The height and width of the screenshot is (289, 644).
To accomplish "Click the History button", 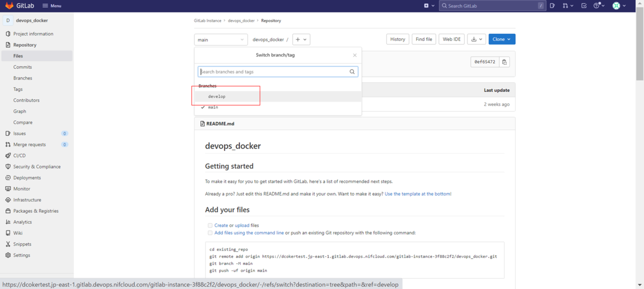I will click(398, 39).
